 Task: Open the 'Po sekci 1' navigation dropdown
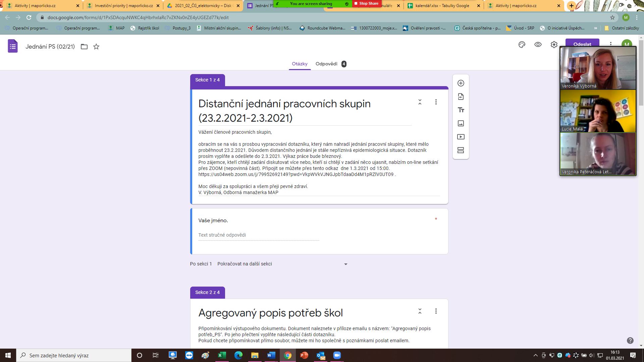pos(346,264)
